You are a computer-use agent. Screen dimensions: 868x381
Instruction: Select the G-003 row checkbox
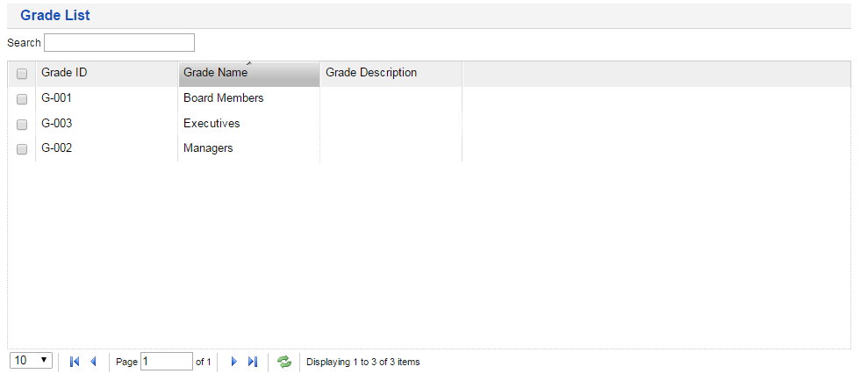[x=22, y=125]
